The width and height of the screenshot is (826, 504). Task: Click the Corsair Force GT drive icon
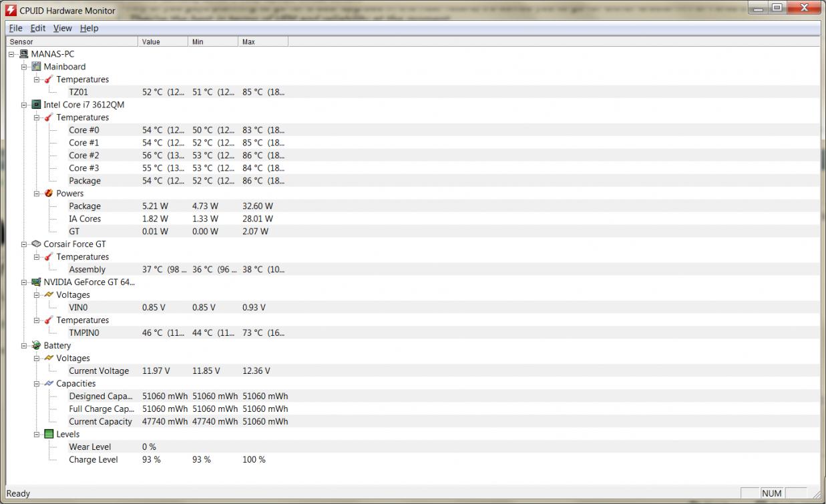pyautogui.click(x=36, y=244)
